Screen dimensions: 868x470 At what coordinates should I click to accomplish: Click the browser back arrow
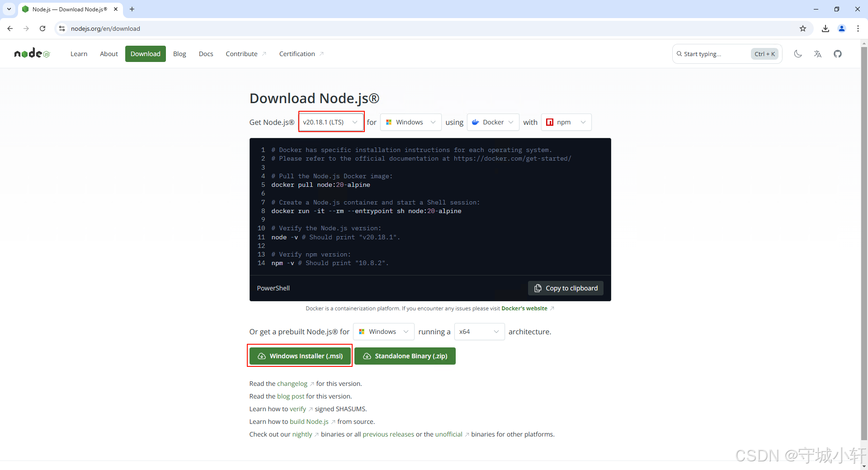pyautogui.click(x=10, y=28)
